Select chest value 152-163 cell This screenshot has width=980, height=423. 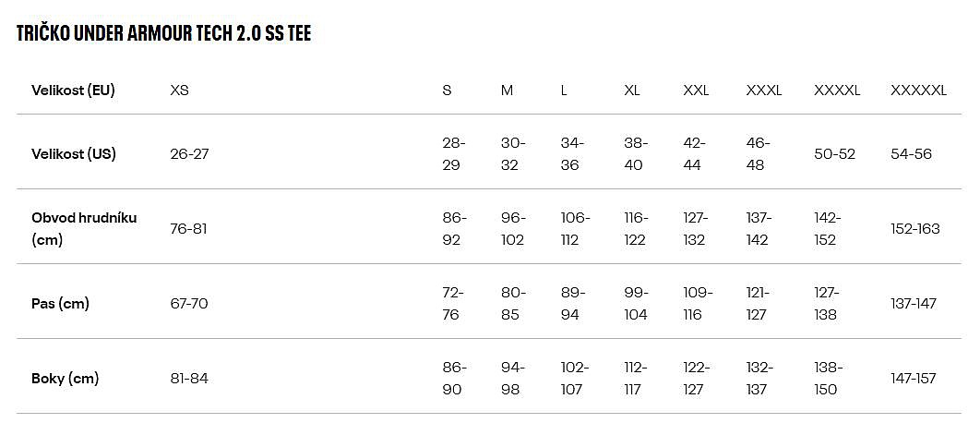click(914, 228)
